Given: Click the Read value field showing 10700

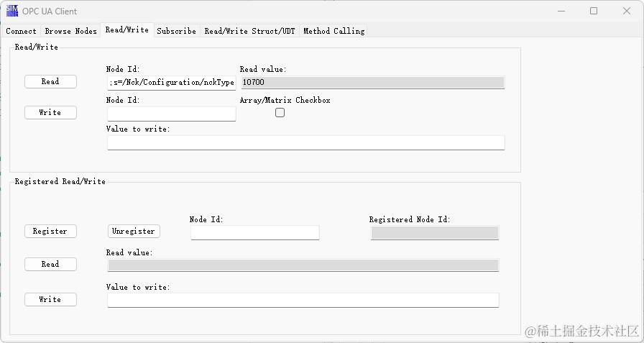Looking at the screenshot, I should pyautogui.click(x=372, y=83).
